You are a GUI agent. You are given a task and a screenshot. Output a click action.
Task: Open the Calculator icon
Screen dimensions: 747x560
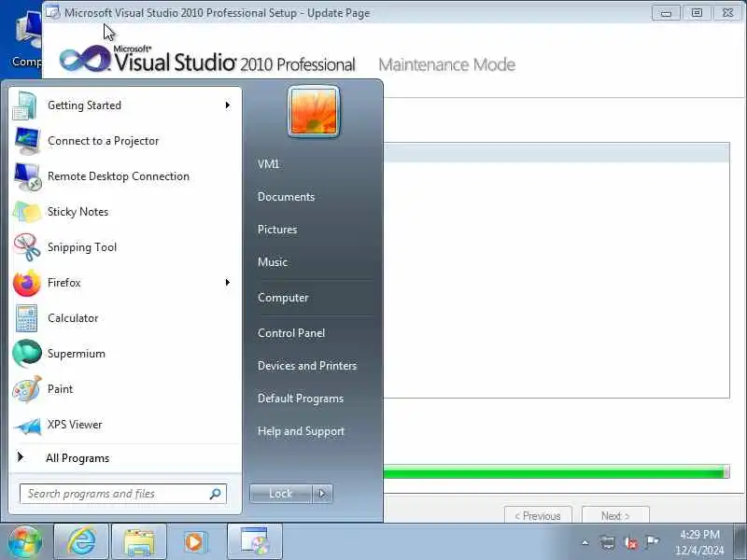pos(26,318)
